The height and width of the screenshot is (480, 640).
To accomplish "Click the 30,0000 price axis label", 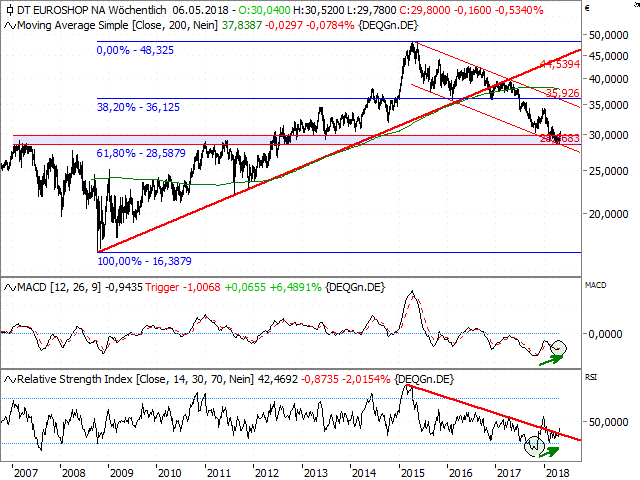I will pos(608,135).
